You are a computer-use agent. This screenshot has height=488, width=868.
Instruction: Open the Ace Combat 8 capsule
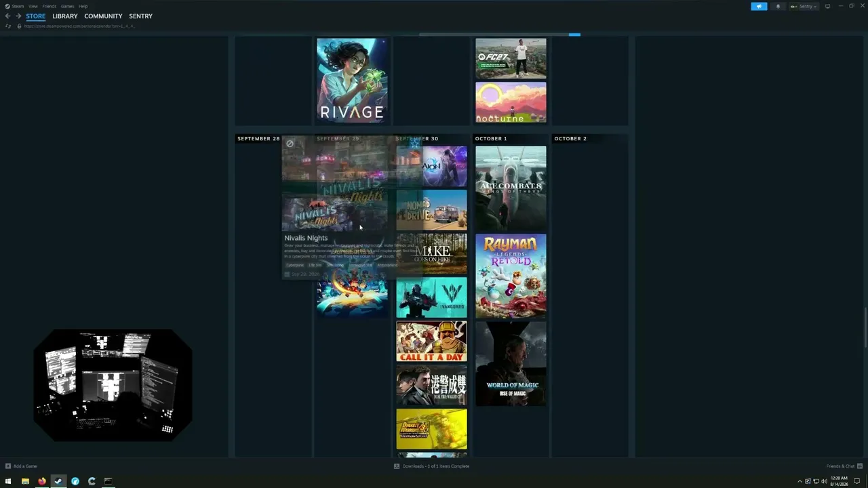click(511, 188)
